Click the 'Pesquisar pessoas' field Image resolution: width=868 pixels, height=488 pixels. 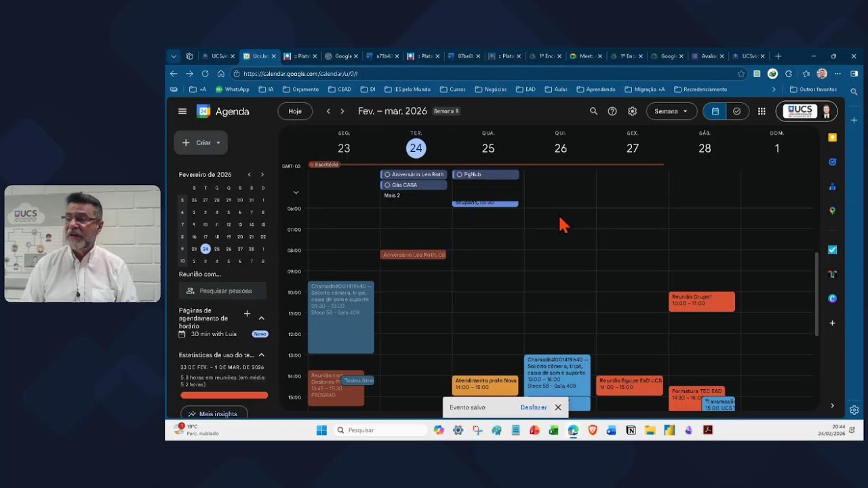223,291
